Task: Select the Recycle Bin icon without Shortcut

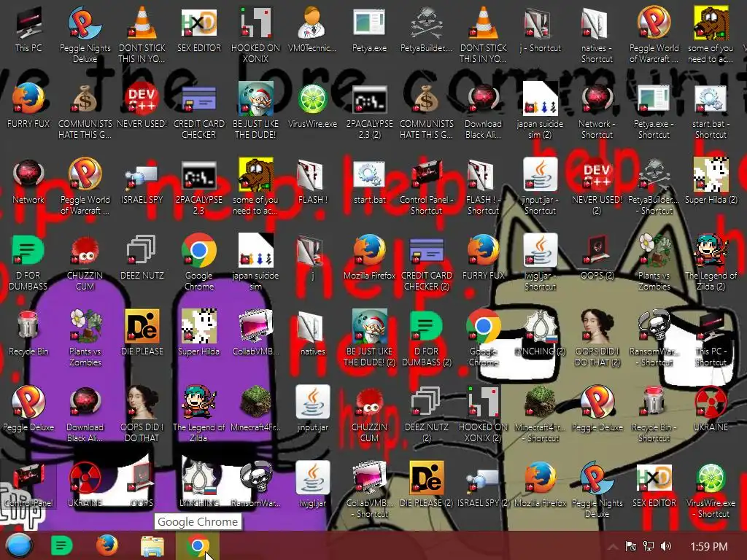Action: [x=28, y=332]
